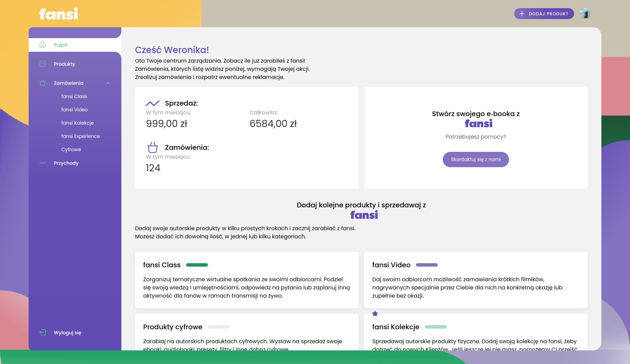
Task: Click the monthly orders count 124
Action: [x=153, y=168]
